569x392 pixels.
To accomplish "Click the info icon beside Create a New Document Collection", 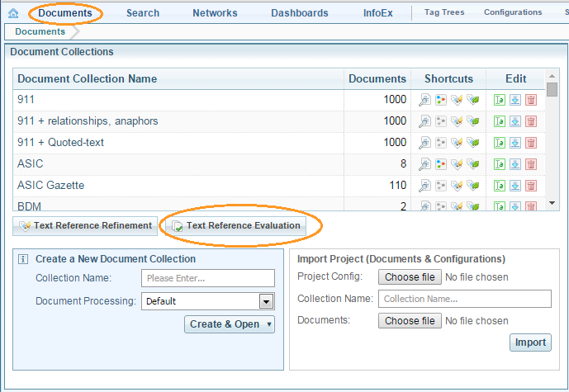I will (x=23, y=259).
